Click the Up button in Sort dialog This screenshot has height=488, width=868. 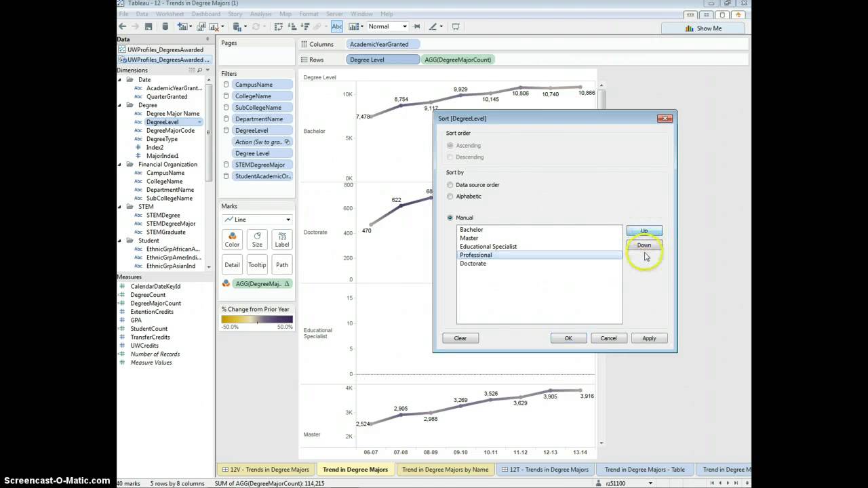(x=644, y=231)
